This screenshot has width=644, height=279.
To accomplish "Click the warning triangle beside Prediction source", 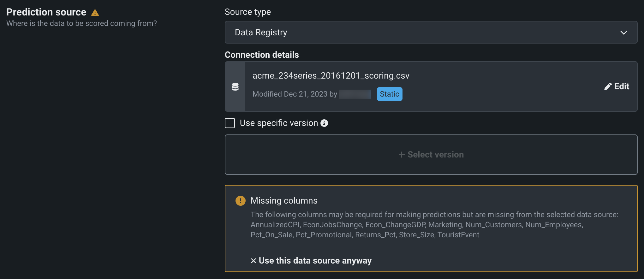I will click(x=95, y=13).
